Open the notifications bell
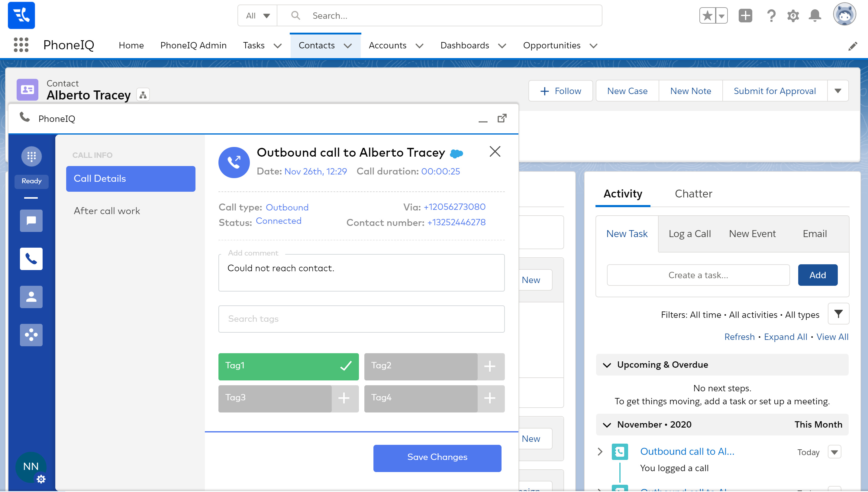 coord(815,15)
